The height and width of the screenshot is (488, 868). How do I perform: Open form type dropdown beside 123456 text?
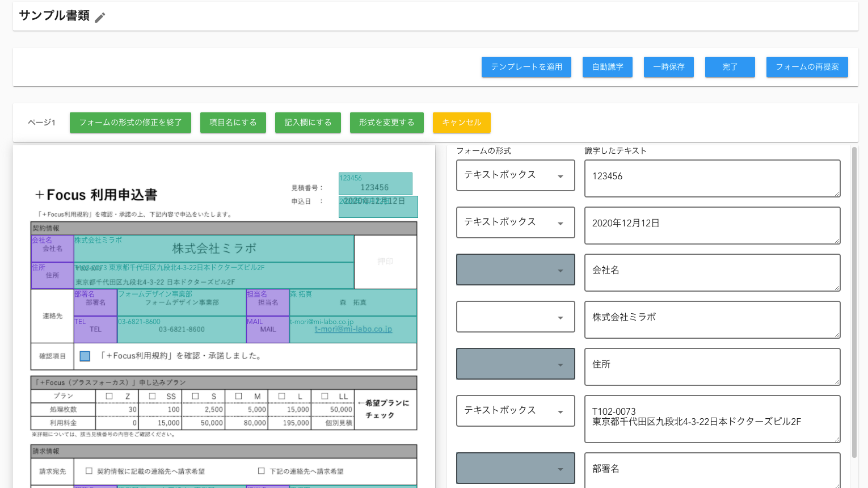coord(515,175)
